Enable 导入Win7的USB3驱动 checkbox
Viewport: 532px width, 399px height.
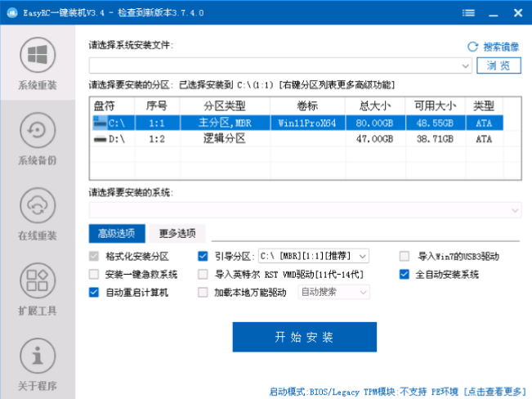click(x=404, y=256)
